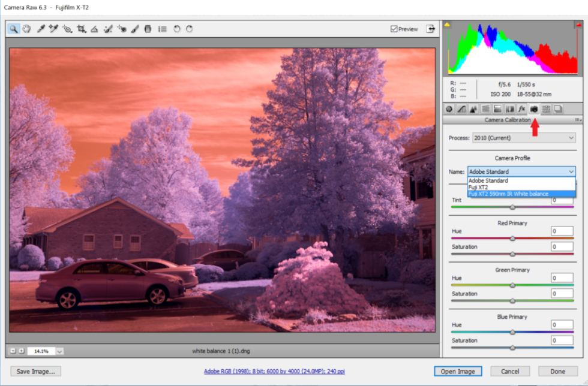Open the Detail panel tab
This screenshot has height=386, width=588.
tap(473, 109)
